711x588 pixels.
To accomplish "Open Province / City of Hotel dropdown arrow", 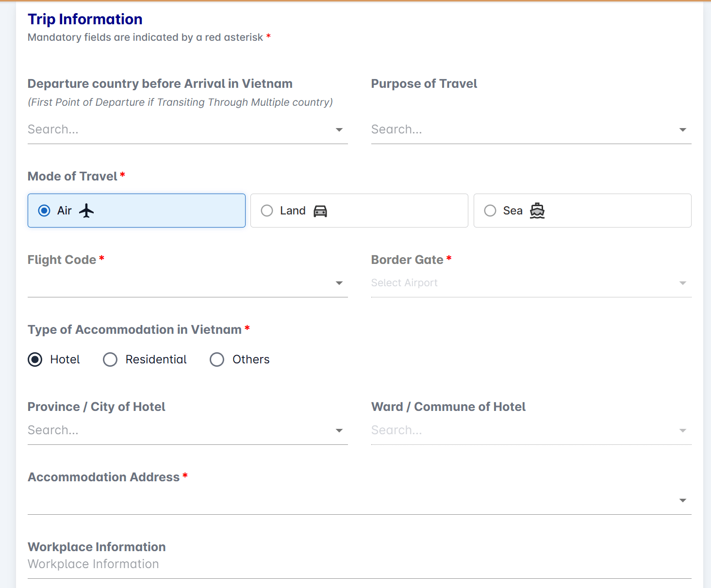I will [339, 430].
